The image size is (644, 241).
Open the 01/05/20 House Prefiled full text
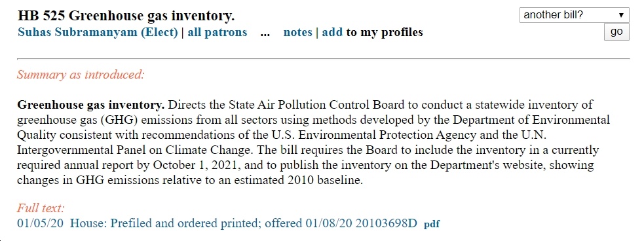coord(217,223)
